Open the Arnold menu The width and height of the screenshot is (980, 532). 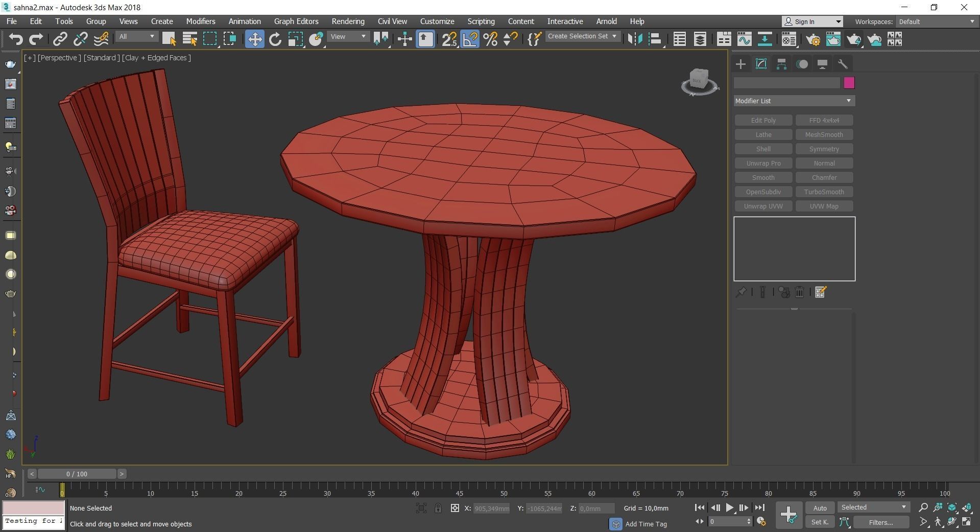click(x=606, y=21)
